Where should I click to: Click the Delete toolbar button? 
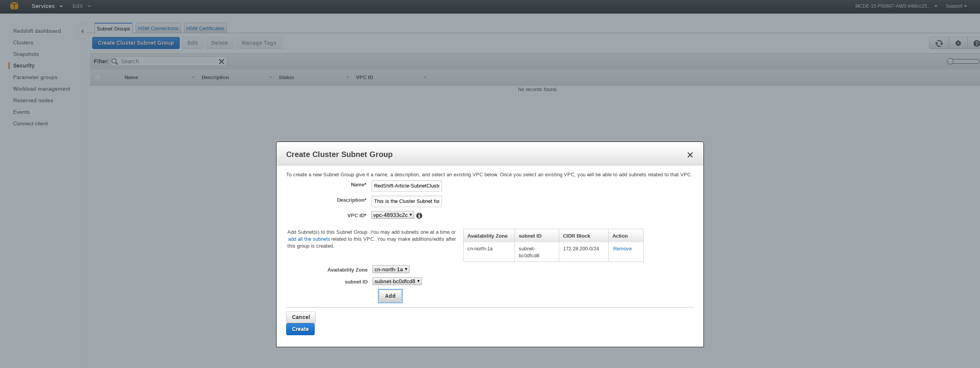(219, 43)
